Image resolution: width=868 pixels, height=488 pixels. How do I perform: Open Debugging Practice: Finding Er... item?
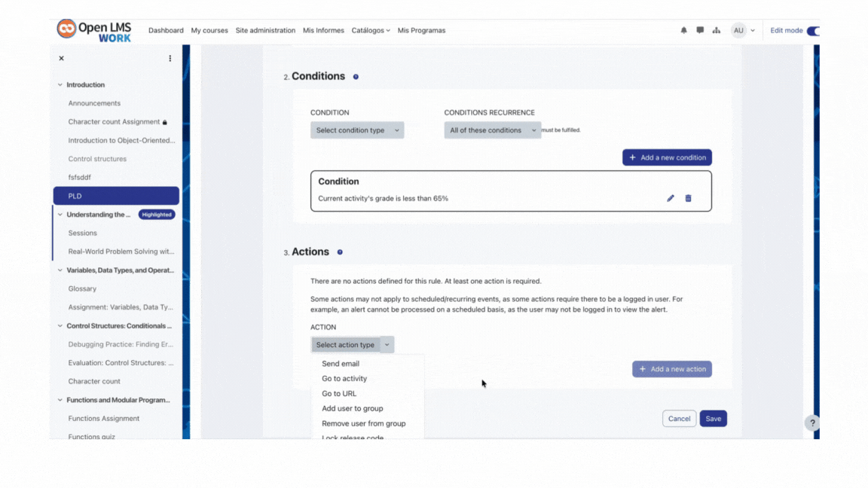121,344
